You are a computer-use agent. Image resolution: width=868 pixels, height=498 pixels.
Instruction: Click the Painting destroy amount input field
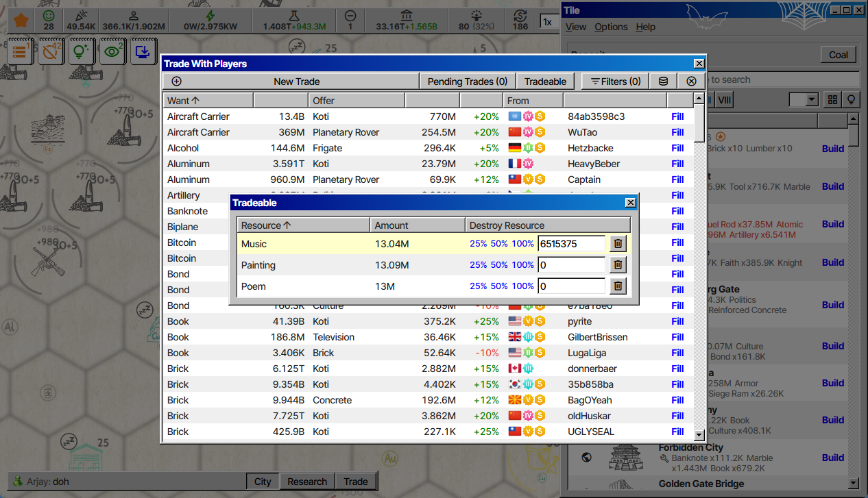coord(571,265)
